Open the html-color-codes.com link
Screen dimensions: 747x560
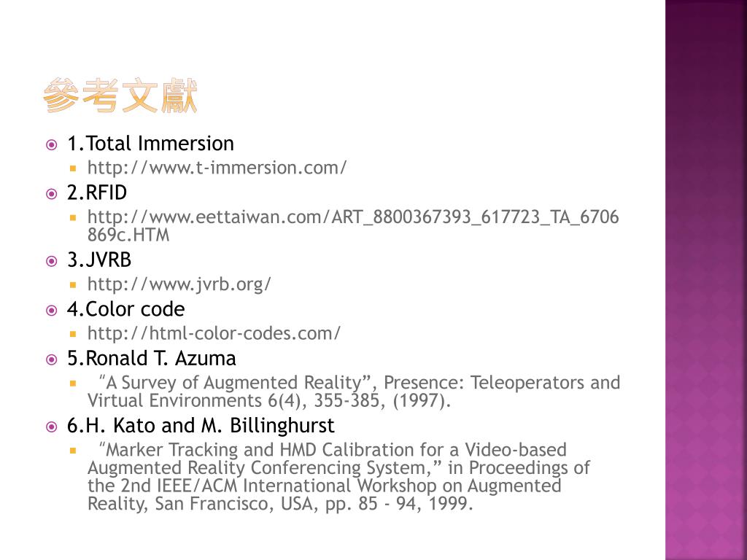[214, 333]
